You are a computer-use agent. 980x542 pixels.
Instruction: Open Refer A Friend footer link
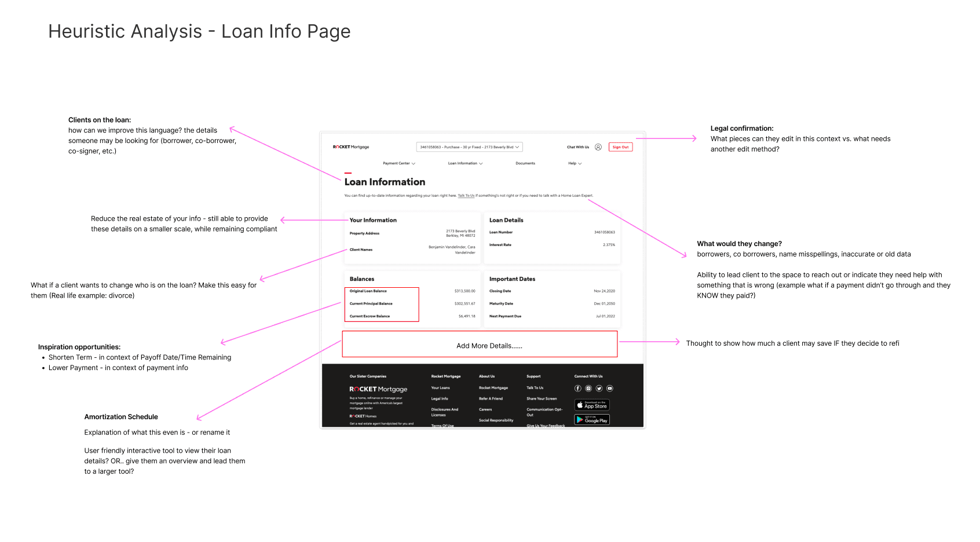tap(491, 399)
